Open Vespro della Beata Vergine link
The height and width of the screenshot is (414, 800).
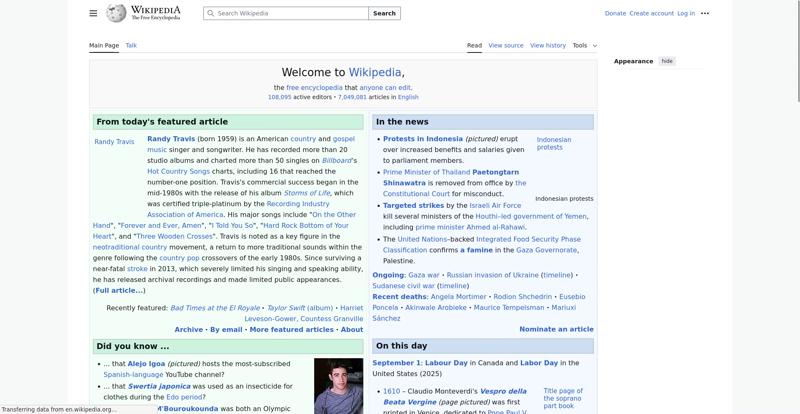click(455, 397)
